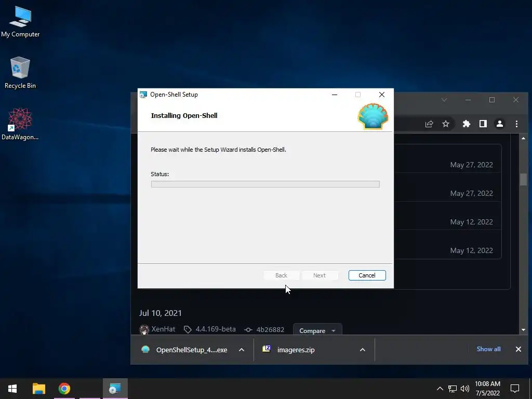Screen dimensions: 532x399
Task: Click the Chrome page scroll down arrow
Action: click(x=523, y=330)
